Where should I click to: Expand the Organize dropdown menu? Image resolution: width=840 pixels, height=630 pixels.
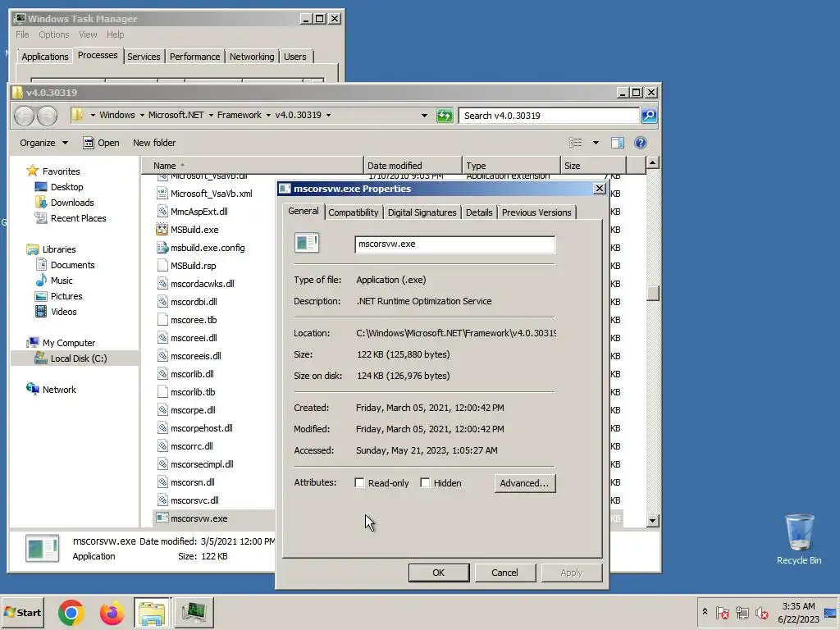[44, 143]
